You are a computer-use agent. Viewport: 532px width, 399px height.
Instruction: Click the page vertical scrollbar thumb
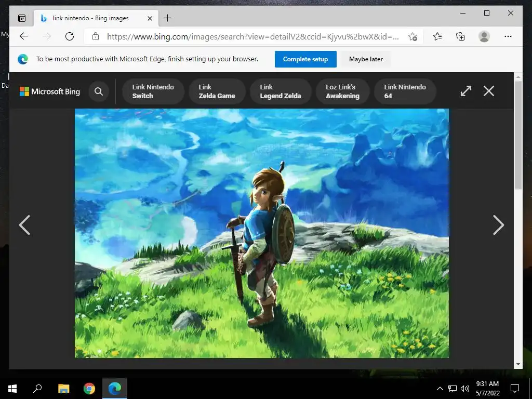518,135
